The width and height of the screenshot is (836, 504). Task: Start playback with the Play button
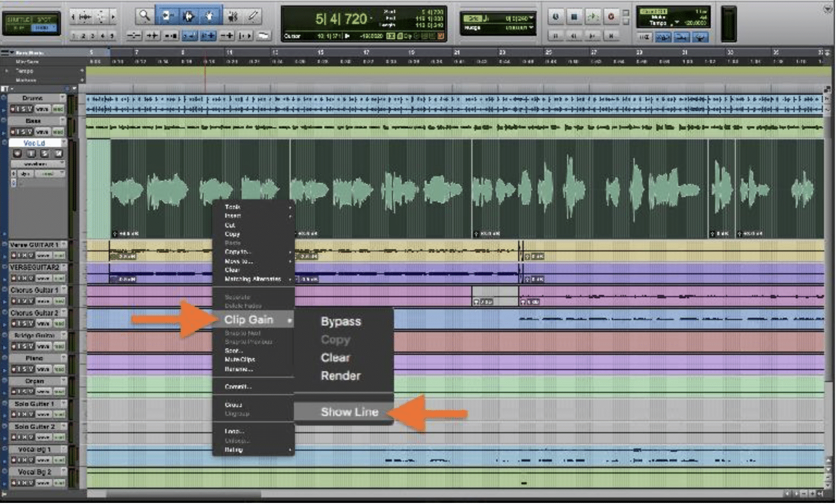(x=592, y=17)
